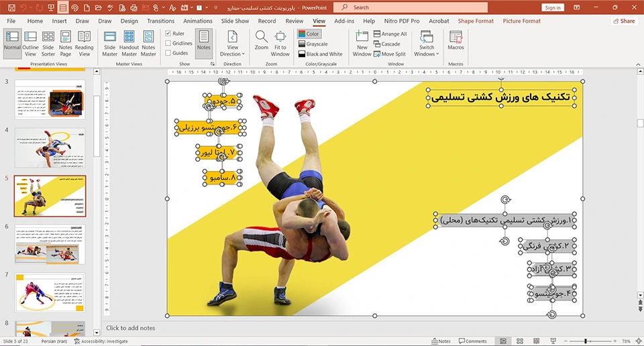Toggle Notes in the status bar
This screenshot has width=644, height=346.
pos(441,341)
